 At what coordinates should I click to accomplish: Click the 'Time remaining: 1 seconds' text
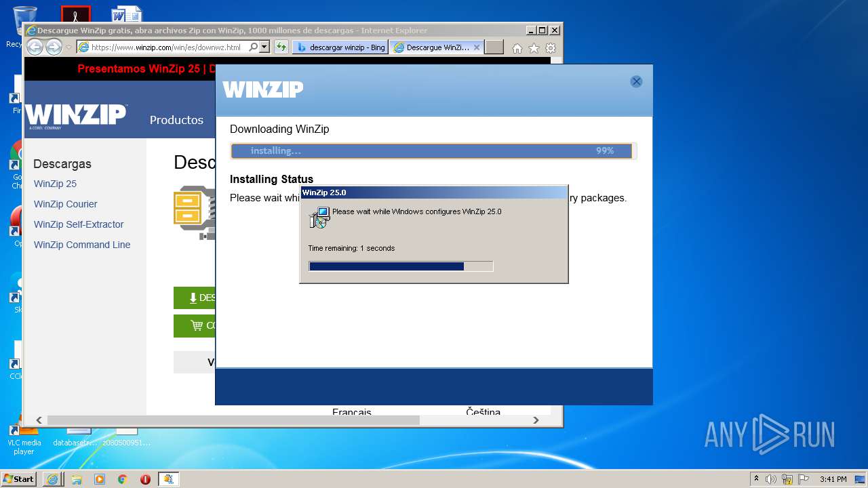pyautogui.click(x=351, y=248)
